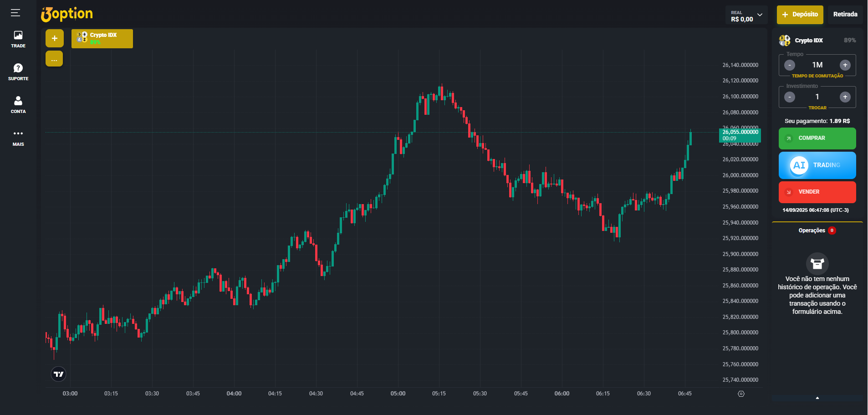868x415 pixels.
Task: Click the Depósito button
Action: point(800,15)
